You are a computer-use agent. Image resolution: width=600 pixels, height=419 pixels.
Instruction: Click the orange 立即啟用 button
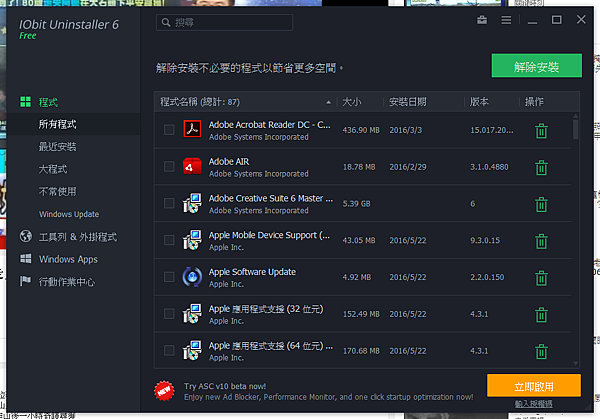click(x=534, y=386)
